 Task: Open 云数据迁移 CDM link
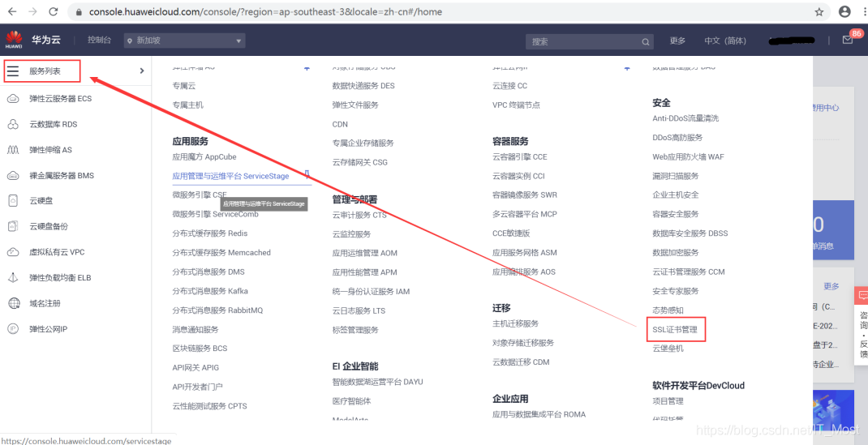coord(521,362)
